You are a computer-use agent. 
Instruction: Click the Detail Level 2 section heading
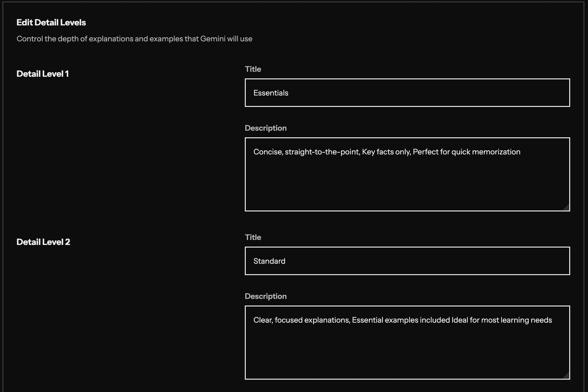coord(43,242)
